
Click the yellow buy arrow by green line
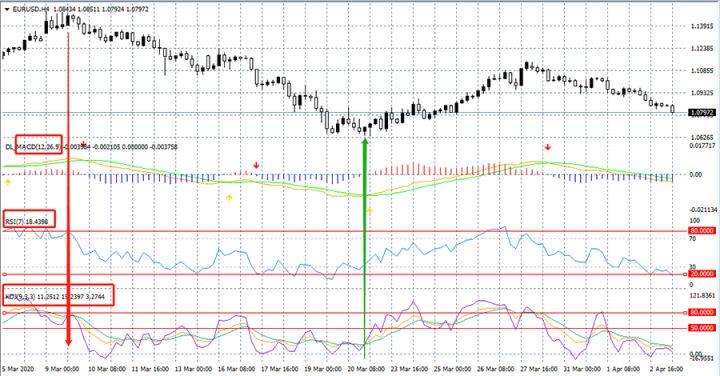370,211
